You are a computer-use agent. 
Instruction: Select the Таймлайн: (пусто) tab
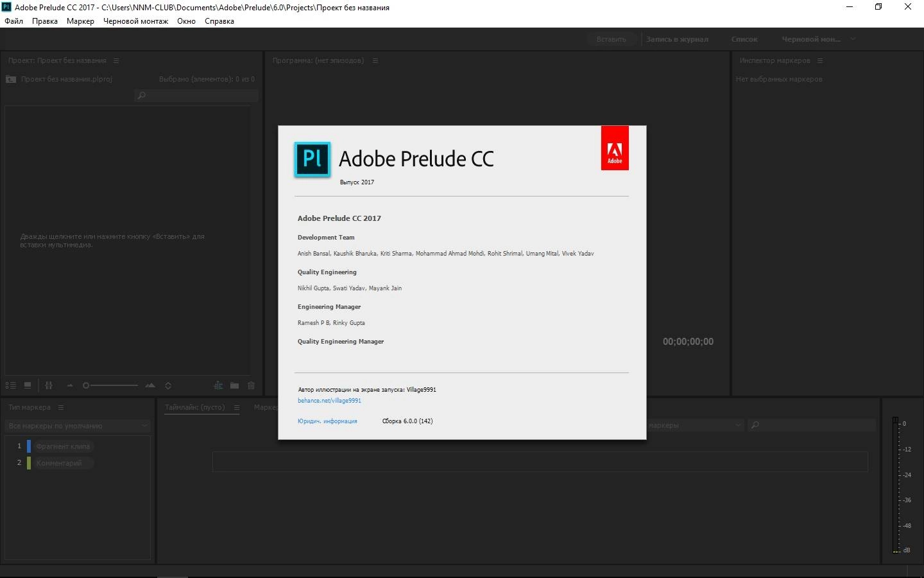click(195, 407)
